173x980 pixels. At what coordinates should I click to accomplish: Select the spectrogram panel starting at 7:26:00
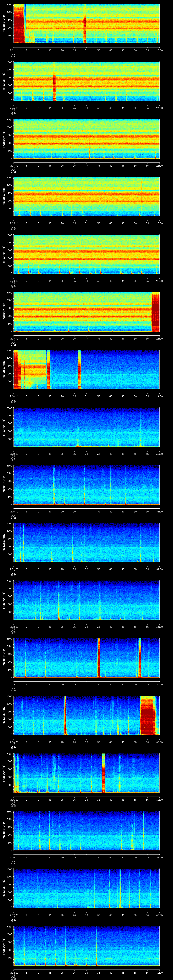[x=86, y=254]
